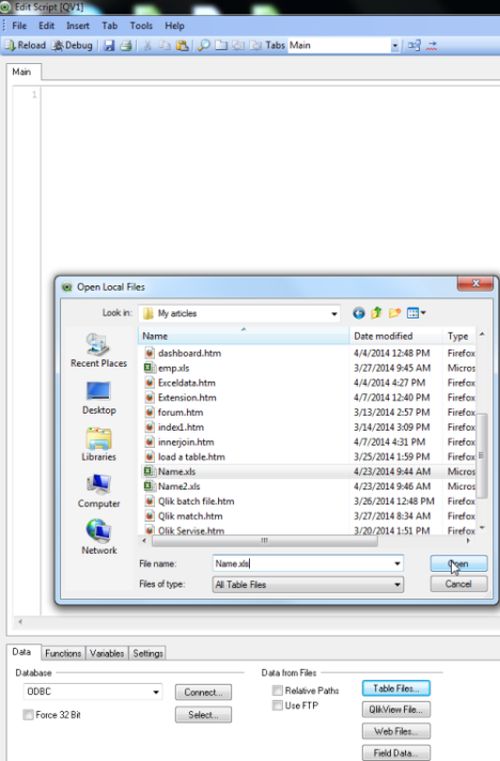The image size is (500, 761).
Task: Open the Edit menu
Action: click(47, 26)
